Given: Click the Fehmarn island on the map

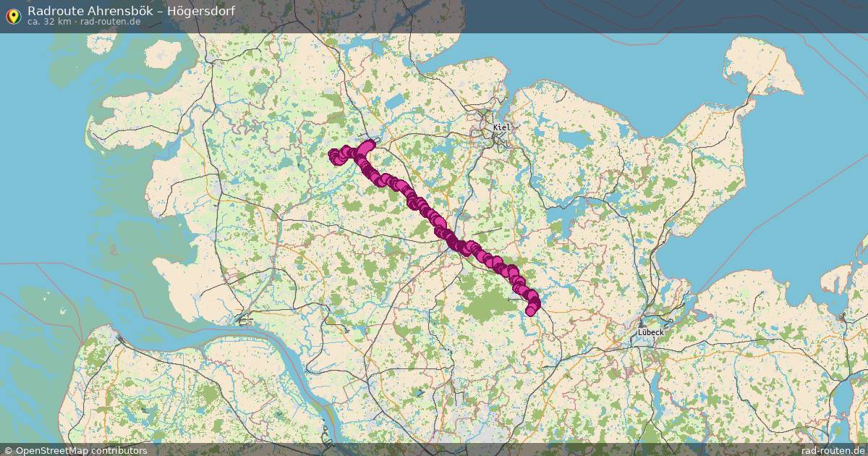Looking at the screenshot, I should click(x=763, y=67).
